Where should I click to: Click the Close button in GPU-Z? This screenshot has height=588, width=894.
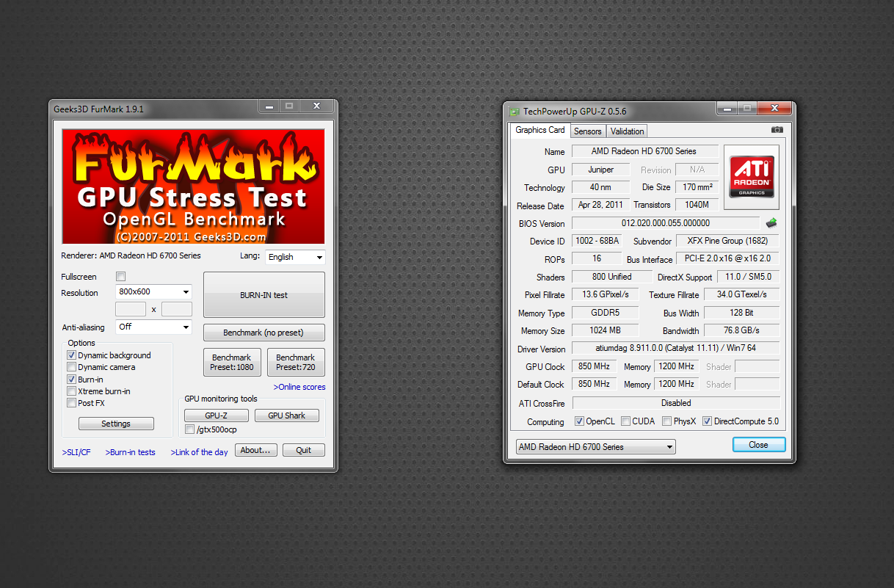[759, 445]
